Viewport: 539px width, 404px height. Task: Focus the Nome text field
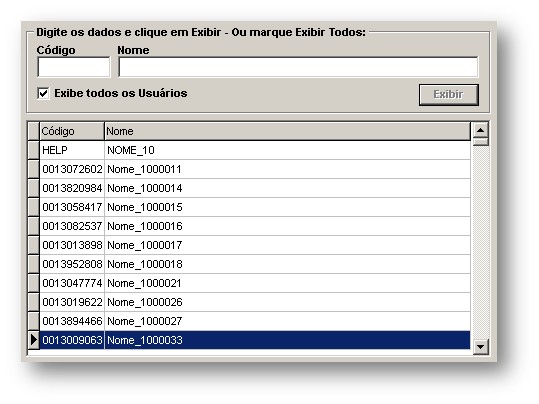298,67
